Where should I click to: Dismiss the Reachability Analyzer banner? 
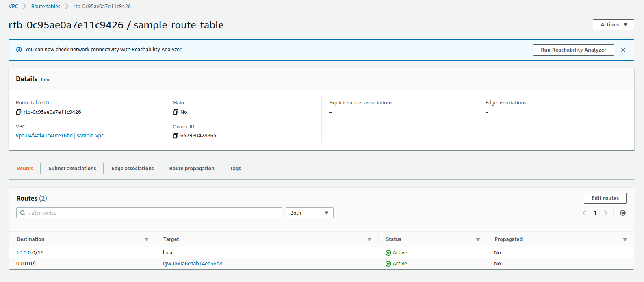(623, 50)
